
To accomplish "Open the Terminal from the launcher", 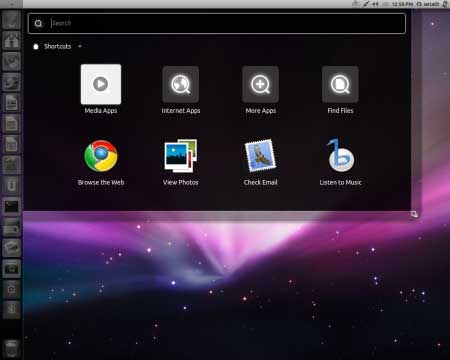I will (x=11, y=206).
